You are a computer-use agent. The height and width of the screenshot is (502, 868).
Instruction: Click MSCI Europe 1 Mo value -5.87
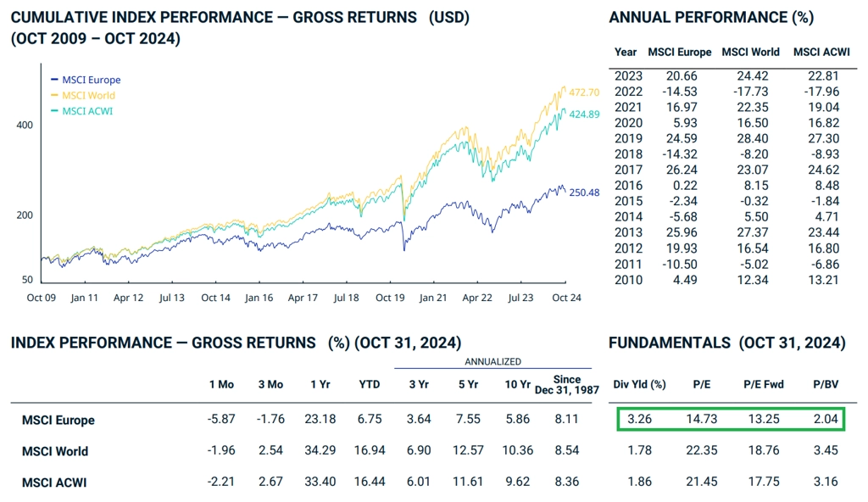[221, 420]
